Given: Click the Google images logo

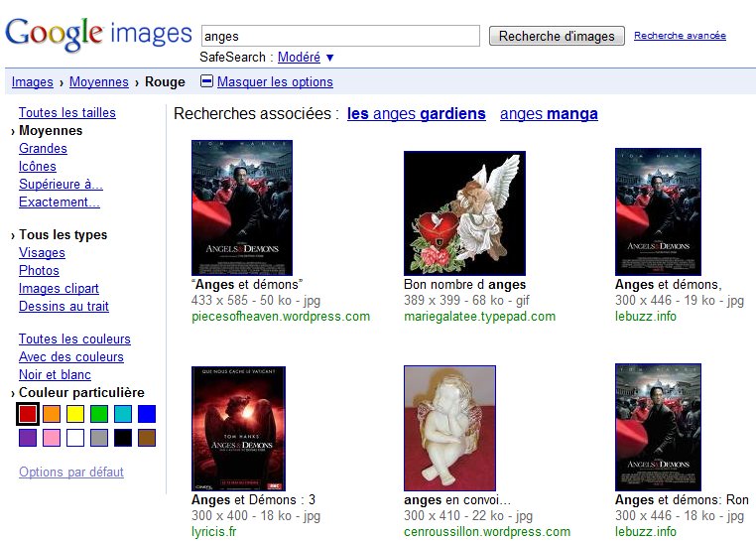Looking at the screenshot, I should (99, 34).
